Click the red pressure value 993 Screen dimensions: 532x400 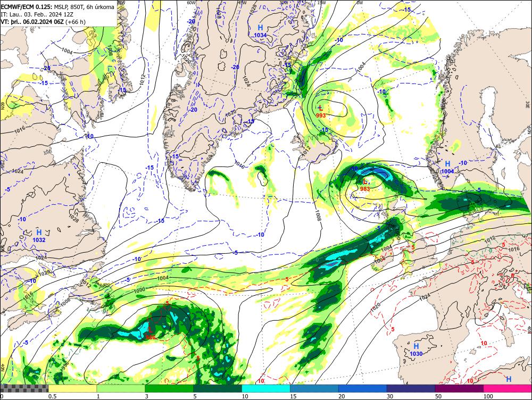tap(321, 115)
